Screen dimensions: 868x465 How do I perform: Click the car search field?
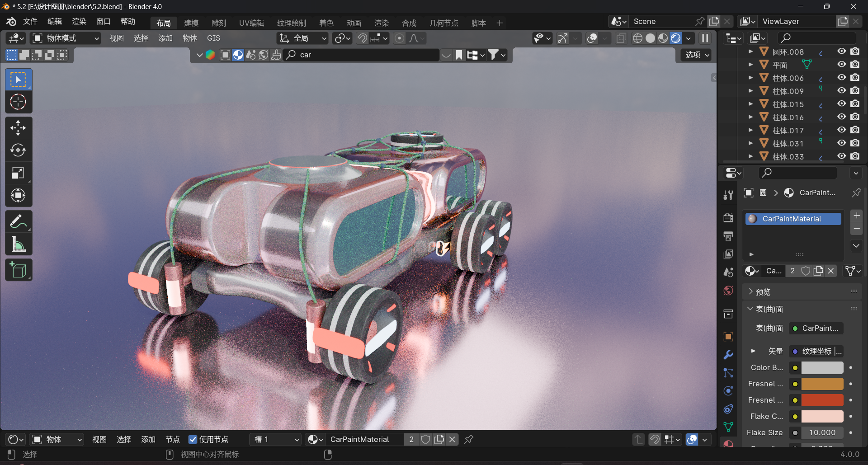(362, 55)
